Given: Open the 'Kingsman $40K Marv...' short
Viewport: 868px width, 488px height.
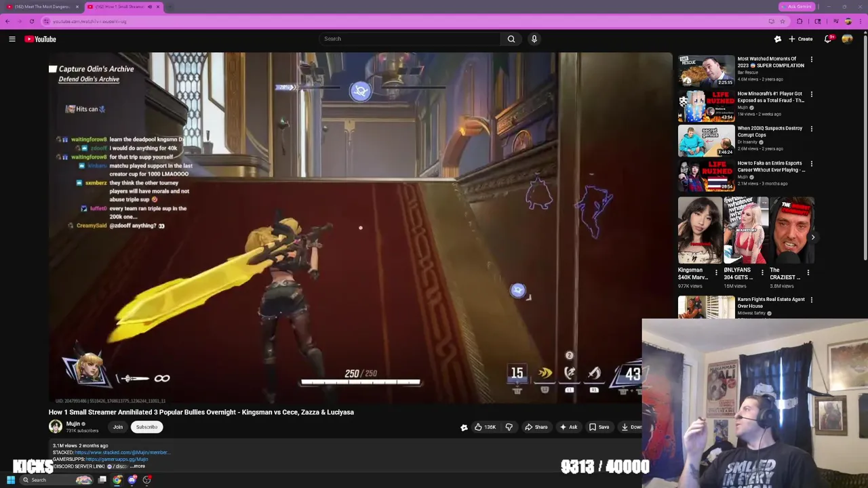Looking at the screenshot, I should click(700, 230).
